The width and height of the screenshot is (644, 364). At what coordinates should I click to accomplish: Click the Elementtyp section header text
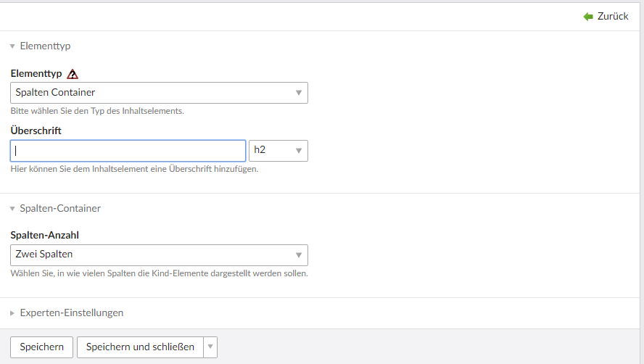tap(45, 46)
